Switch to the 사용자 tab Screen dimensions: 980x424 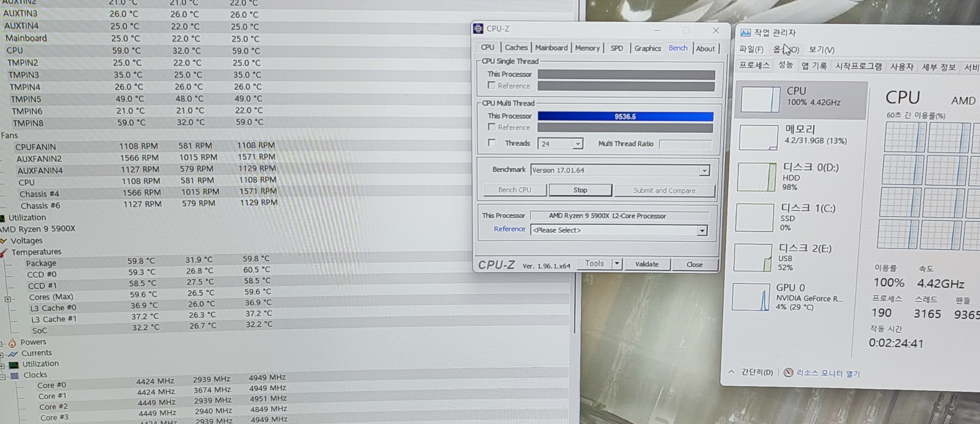[x=902, y=66]
